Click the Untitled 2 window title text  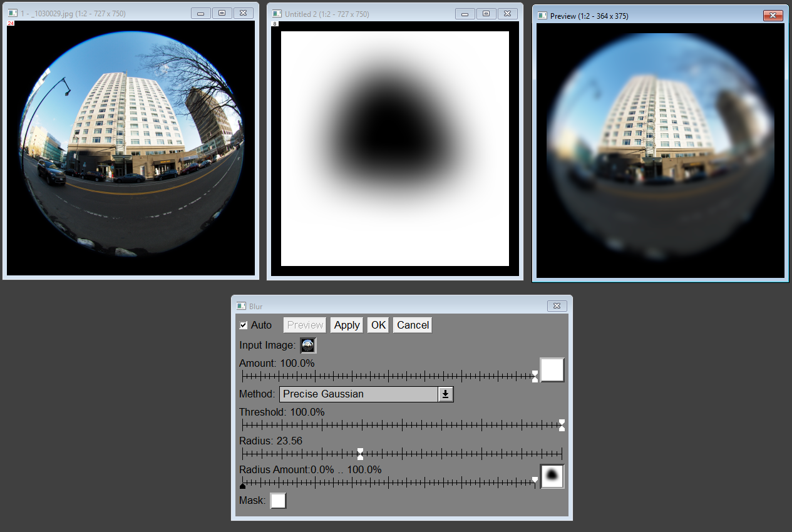point(327,14)
